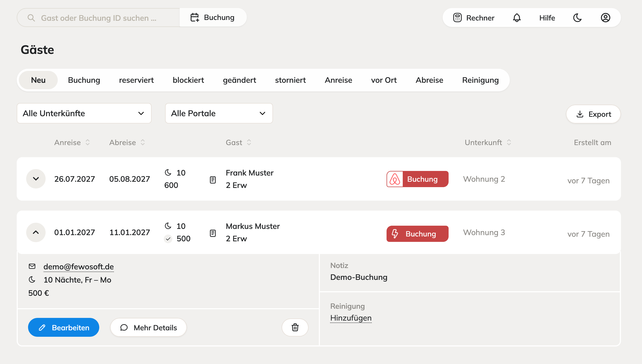Open Alle Portale dropdown
Viewport: 642px width, 364px height.
pos(219,113)
